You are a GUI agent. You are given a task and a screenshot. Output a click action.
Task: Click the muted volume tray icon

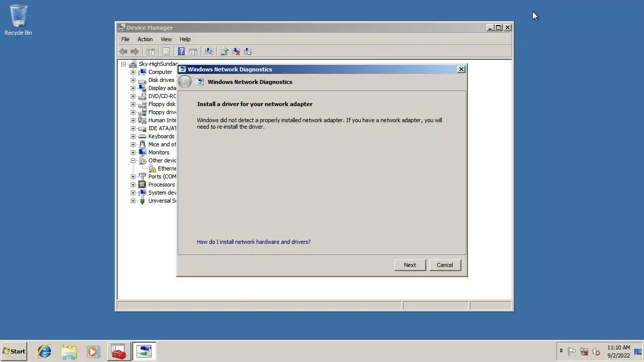point(596,351)
